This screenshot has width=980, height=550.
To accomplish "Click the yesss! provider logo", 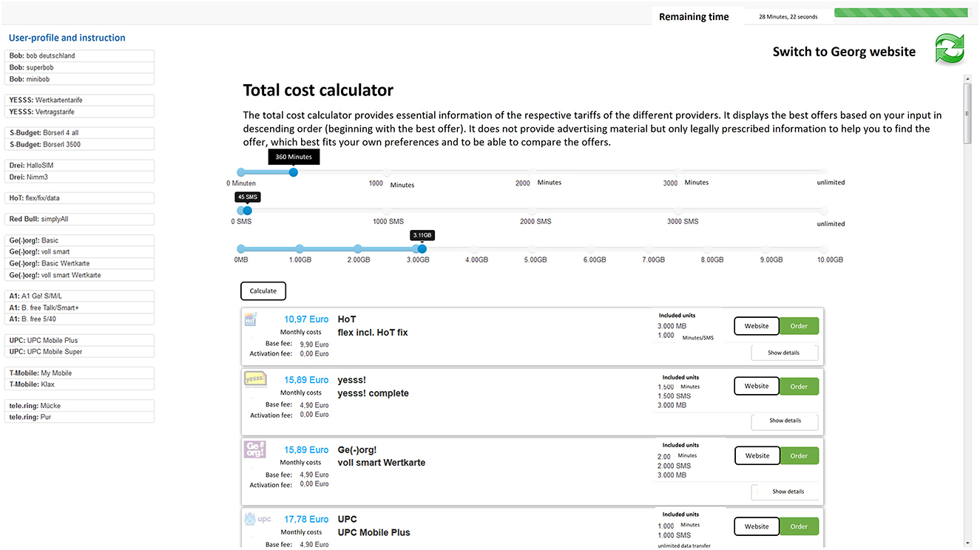I will pyautogui.click(x=254, y=378).
